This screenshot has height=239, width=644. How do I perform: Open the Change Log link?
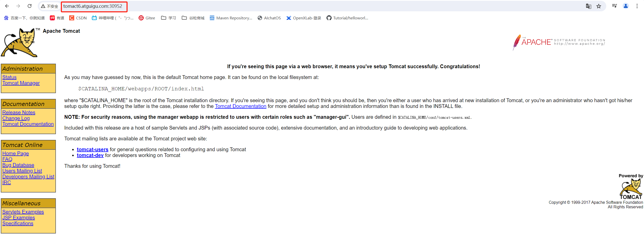click(16, 118)
